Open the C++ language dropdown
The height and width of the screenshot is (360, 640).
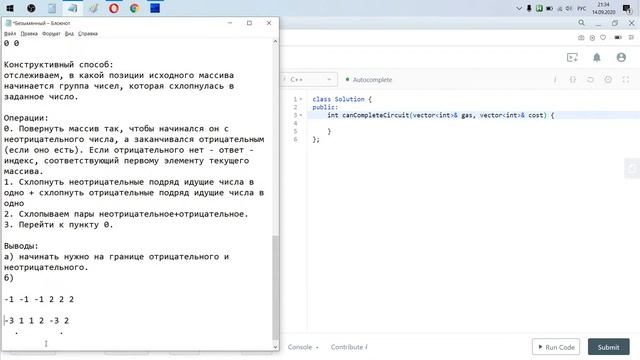click(x=310, y=80)
